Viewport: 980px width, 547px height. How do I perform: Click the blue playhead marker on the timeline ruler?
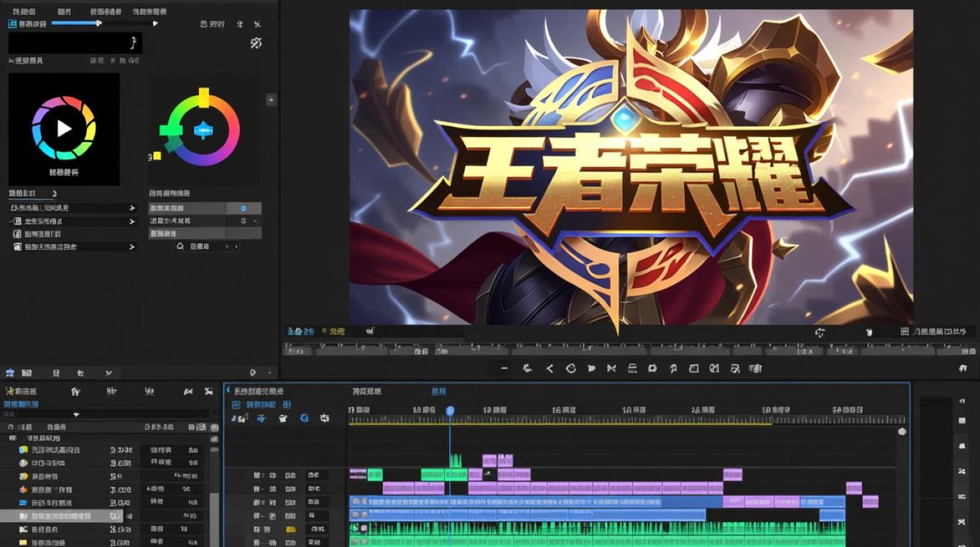[450, 411]
